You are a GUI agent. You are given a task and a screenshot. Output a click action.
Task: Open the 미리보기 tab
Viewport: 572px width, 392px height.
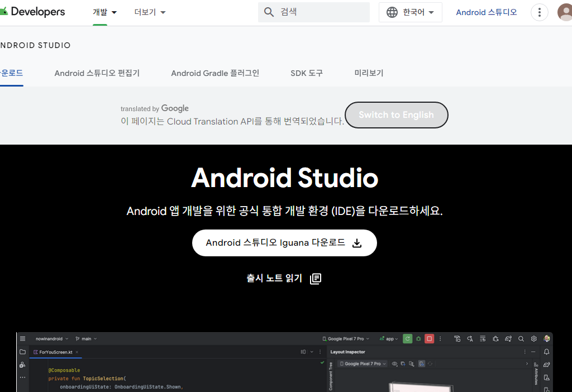[x=369, y=73]
